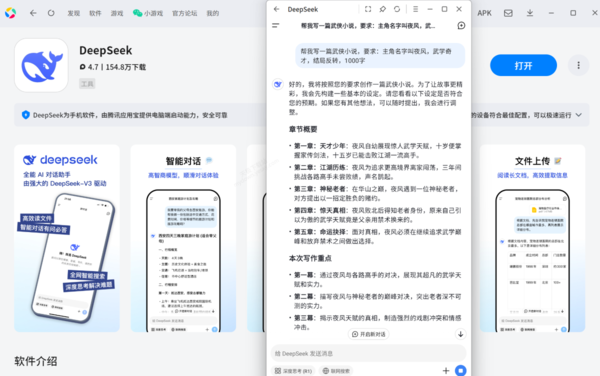Viewport: 600px width, 376px height.
Task: Open the mail messages icon
Action: coord(508,13)
